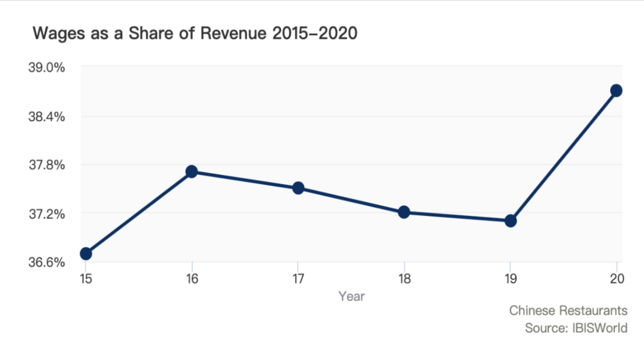Click the 37.2% y-axis label
644x352 pixels.
click(x=47, y=214)
